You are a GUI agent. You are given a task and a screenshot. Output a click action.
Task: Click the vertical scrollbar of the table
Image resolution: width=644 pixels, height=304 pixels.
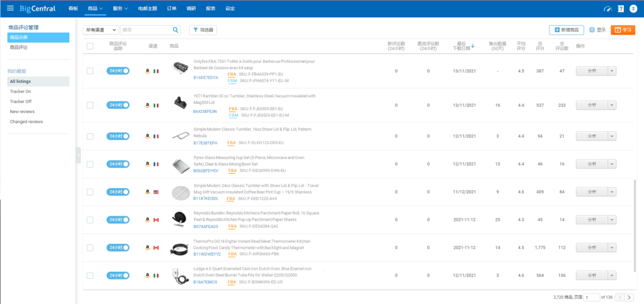click(635, 225)
